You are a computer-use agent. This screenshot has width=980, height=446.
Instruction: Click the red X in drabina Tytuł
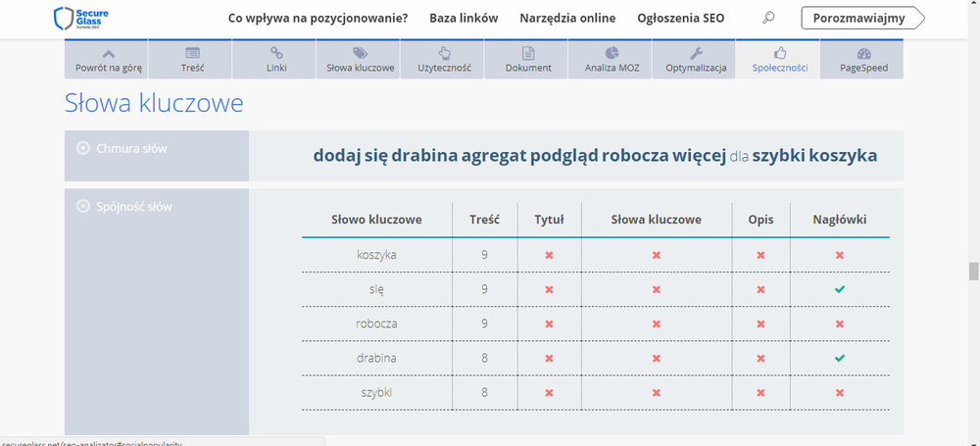550,359
